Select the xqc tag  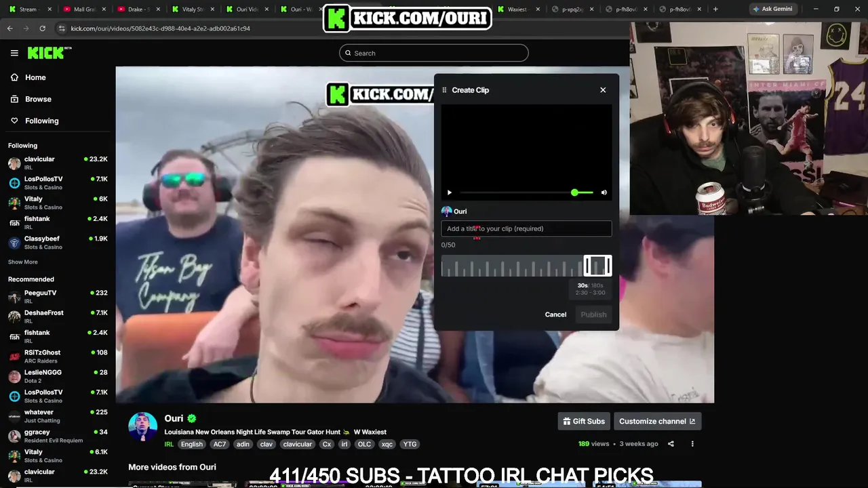[x=387, y=445]
